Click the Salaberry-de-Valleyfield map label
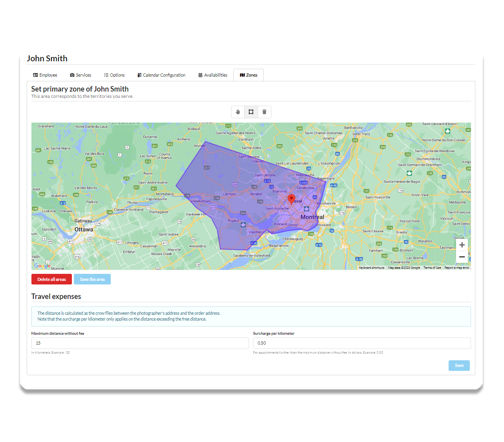 tap(252, 255)
